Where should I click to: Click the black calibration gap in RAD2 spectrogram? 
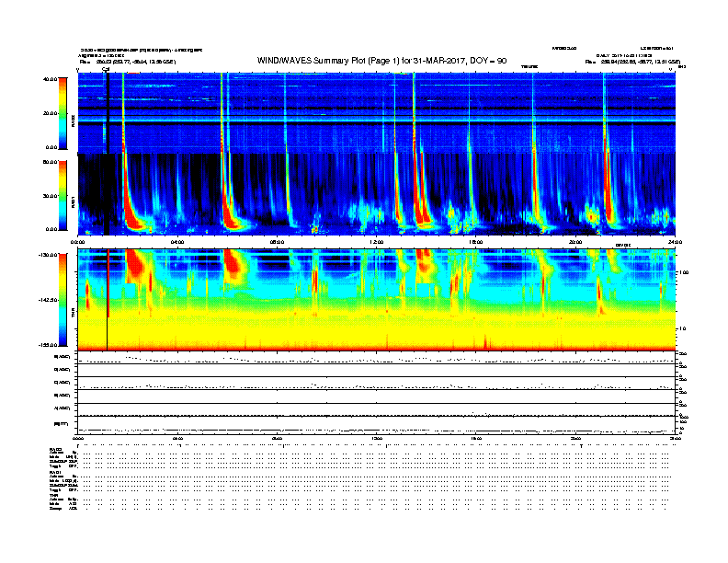[x=108, y=112]
